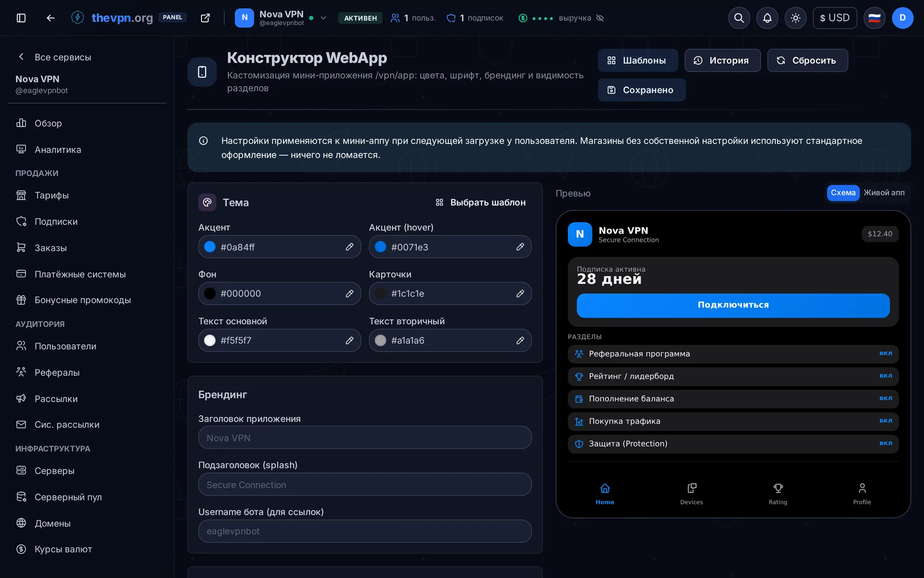The height and width of the screenshot is (578, 924).
Task: Click the Акцент color swatch #0a84ff
Action: click(210, 247)
